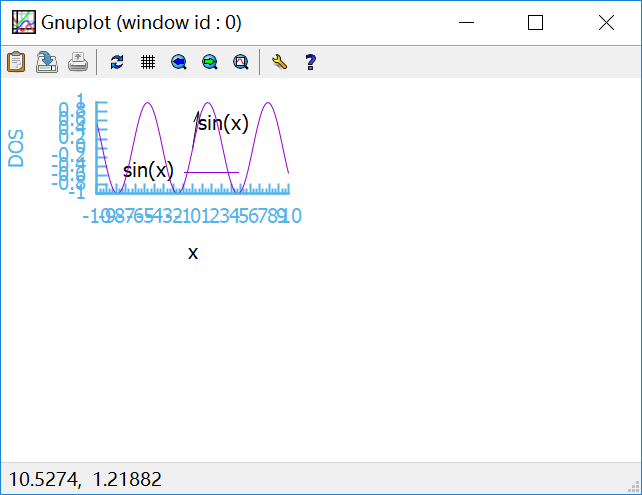Screen dimensions: 642x495
Task: Open help with the question mark icon
Action: pos(310,62)
